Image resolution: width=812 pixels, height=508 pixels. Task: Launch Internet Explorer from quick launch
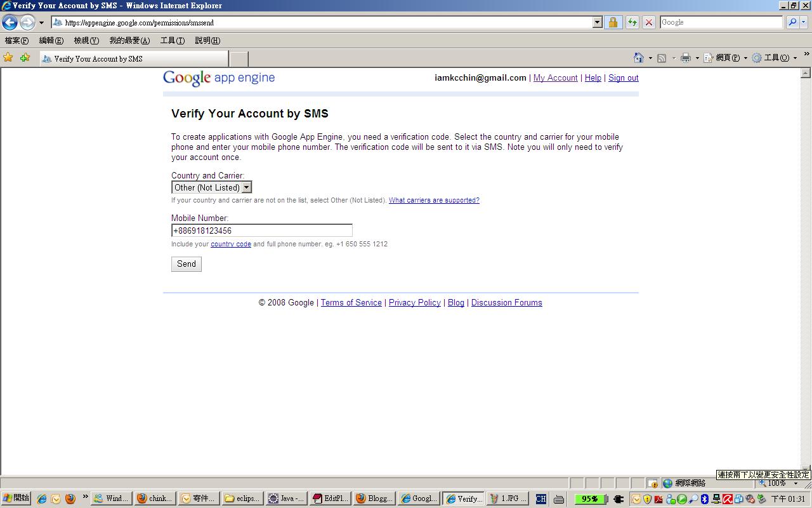coord(42,499)
